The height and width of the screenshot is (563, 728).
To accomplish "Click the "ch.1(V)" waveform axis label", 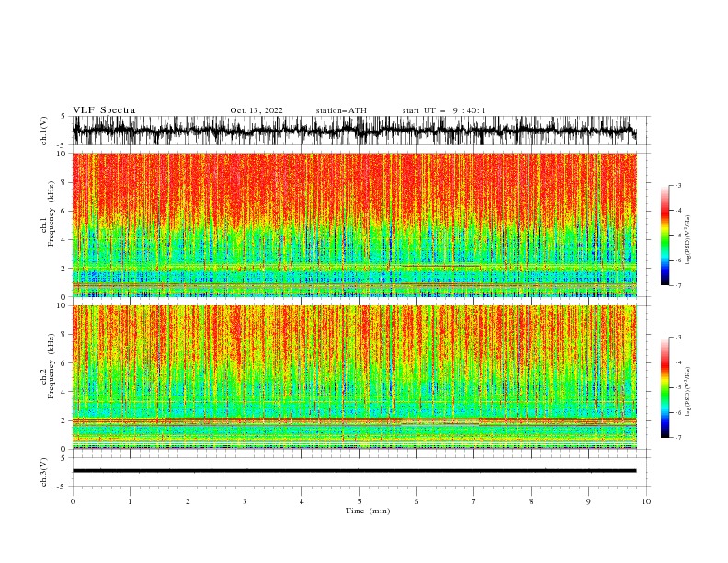I will (44, 131).
